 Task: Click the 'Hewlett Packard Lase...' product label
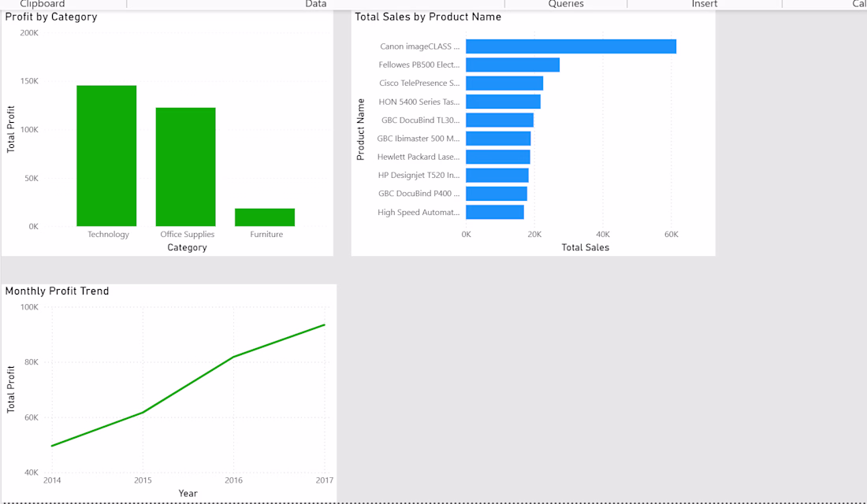(419, 157)
